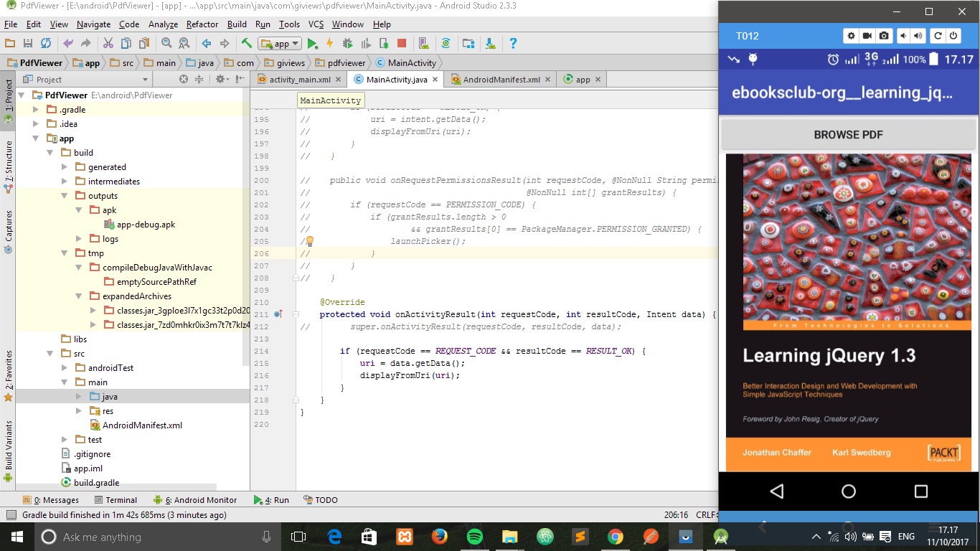The width and height of the screenshot is (980, 551).
Task: Expand the .gradle folder node
Action: [x=36, y=110]
